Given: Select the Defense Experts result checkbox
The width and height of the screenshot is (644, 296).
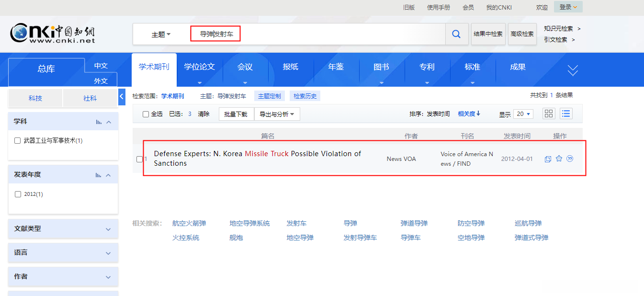Looking at the screenshot, I should coord(139,159).
